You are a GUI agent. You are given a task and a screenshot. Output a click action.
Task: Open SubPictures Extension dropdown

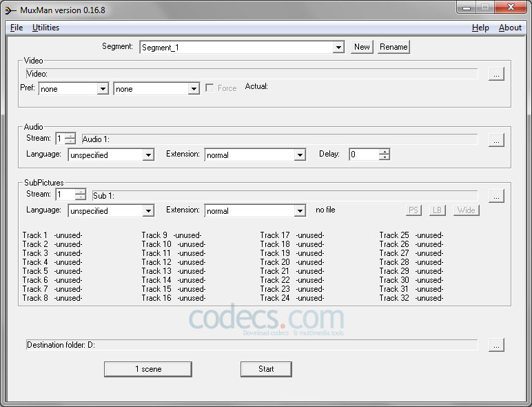coord(300,210)
